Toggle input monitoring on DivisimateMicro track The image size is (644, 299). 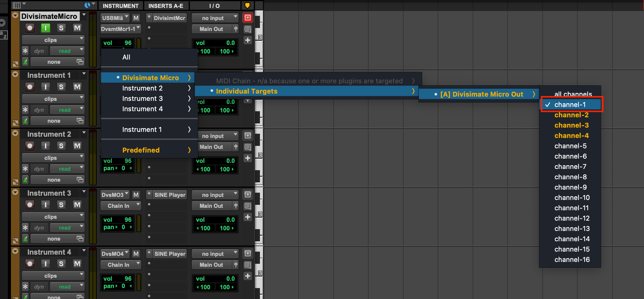[x=45, y=28]
